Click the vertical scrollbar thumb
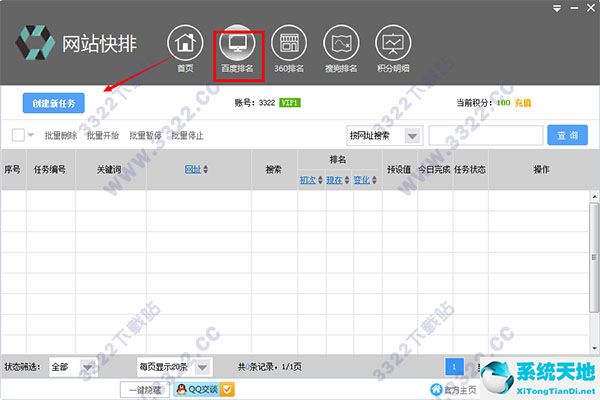The width and height of the screenshot is (600, 400). 593,258
